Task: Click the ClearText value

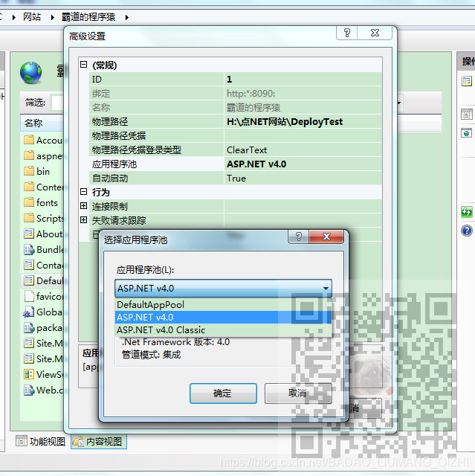Action: [x=247, y=150]
